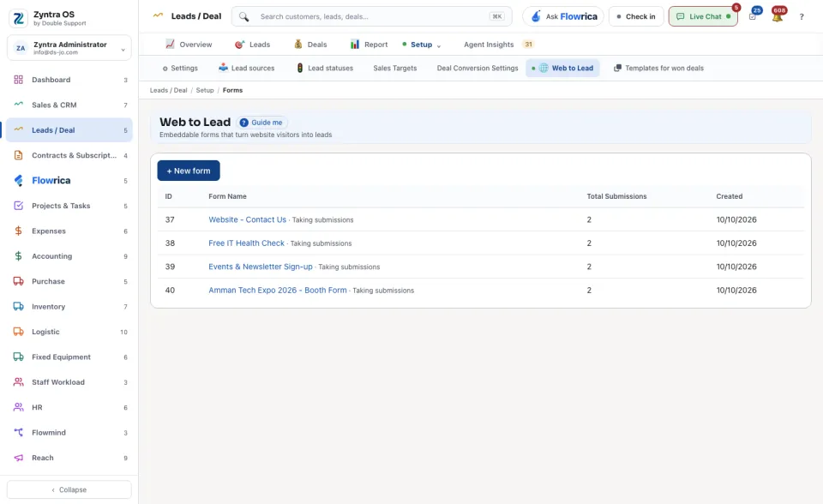Open Sales & CRM module
Image resolution: width=823 pixels, height=504 pixels.
point(69,105)
